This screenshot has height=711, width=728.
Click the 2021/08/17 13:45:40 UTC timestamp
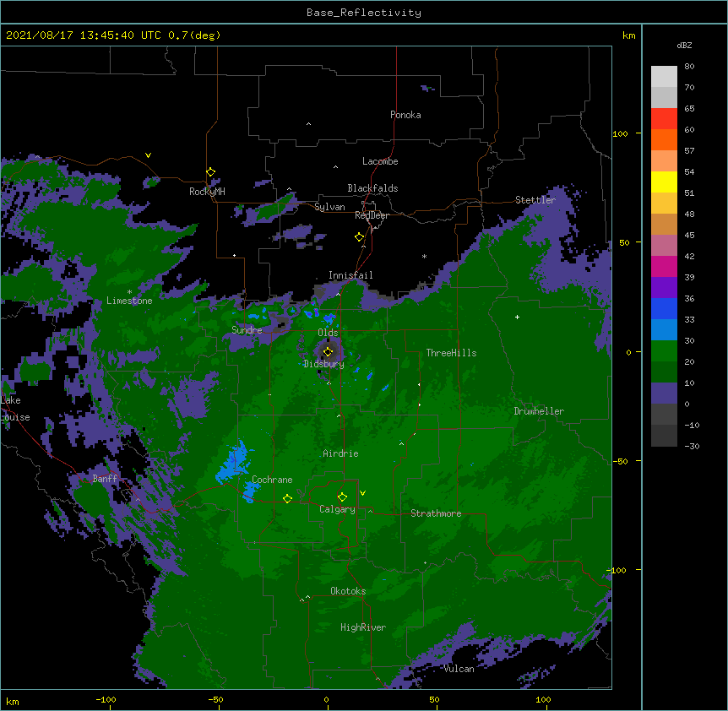pyautogui.click(x=83, y=35)
